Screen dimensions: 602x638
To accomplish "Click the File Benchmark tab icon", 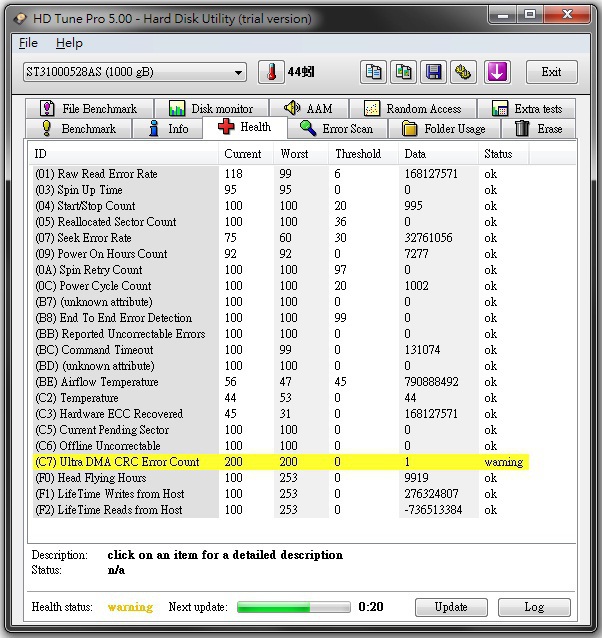I will (x=47, y=109).
